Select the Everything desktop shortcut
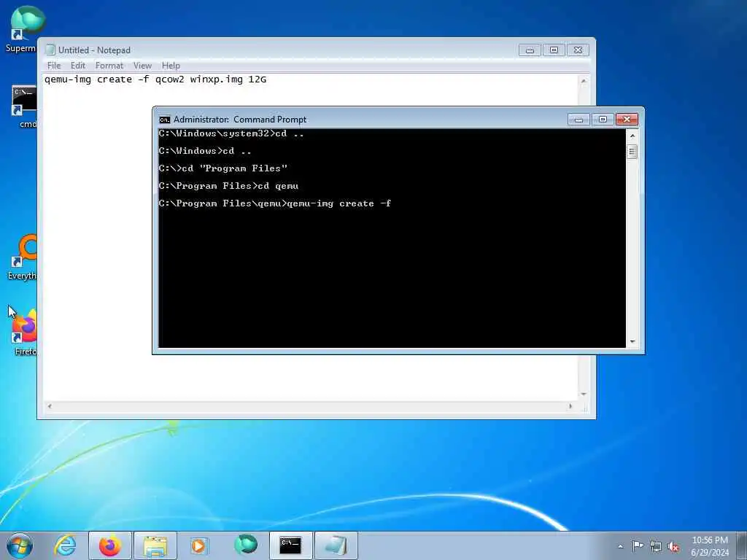The height and width of the screenshot is (560, 747). (23, 256)
